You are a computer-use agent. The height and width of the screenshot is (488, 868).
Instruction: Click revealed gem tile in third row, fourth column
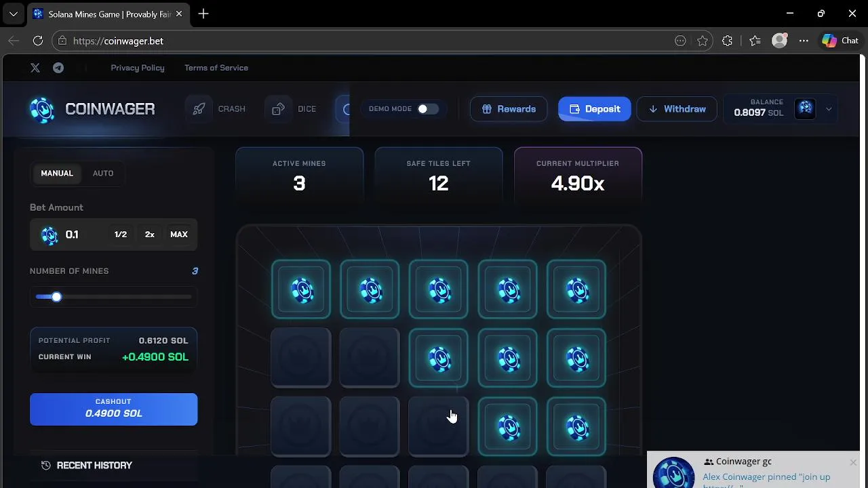point(507,426)
